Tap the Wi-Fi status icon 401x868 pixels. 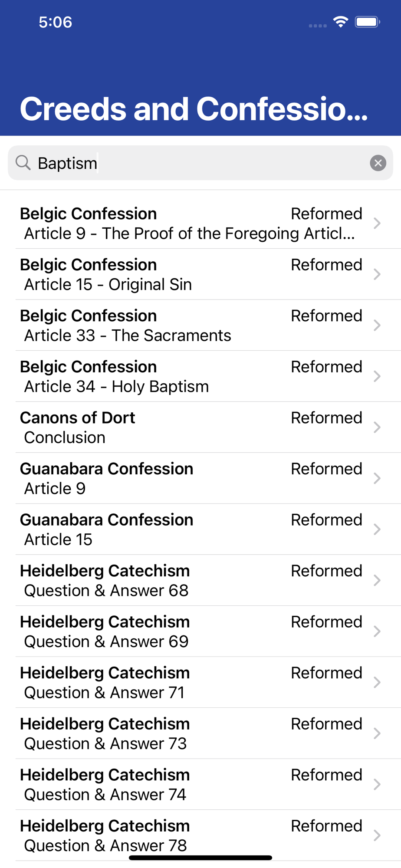click(x=341, y=22)
